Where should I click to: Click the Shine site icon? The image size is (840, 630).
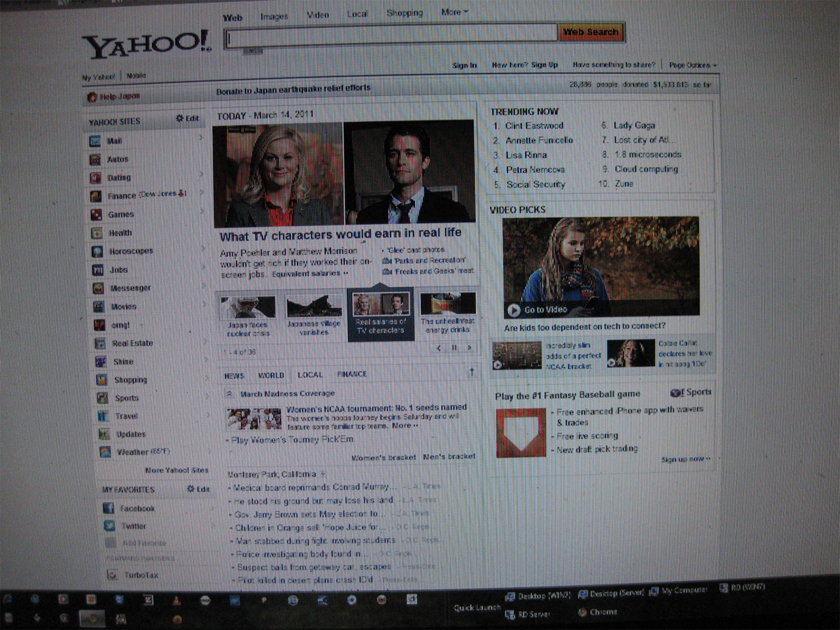click(x=101, y=362)
